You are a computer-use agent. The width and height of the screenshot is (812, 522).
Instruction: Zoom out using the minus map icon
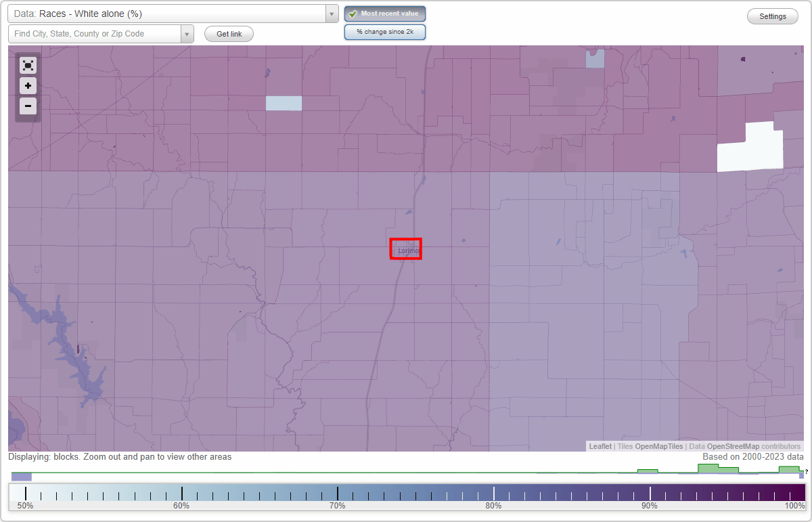coord(28,106)
